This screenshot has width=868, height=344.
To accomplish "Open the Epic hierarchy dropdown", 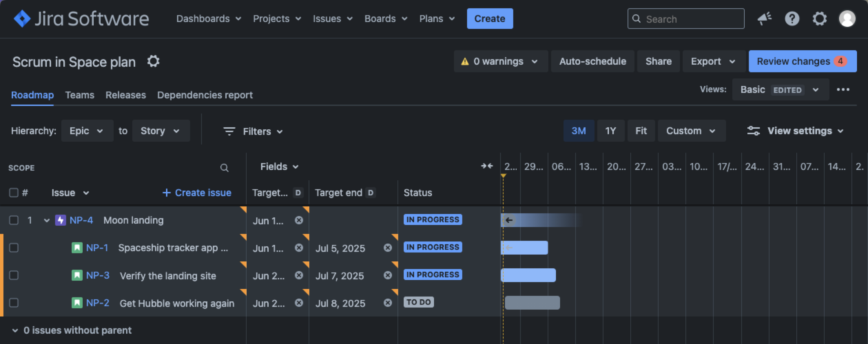I will tap(87, 131).
